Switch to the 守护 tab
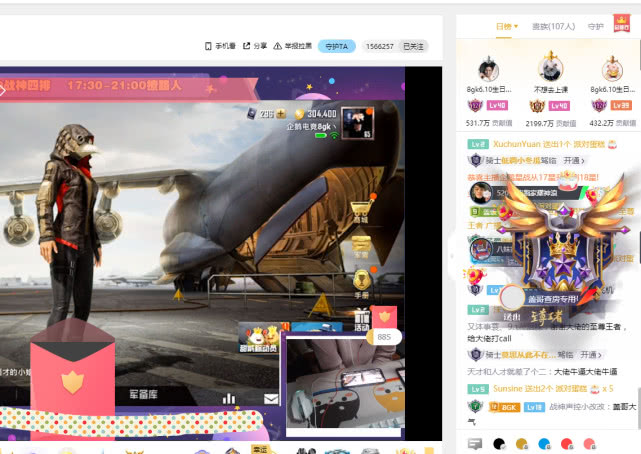Viewport: 641px width, 454px height. tap(595, 27)
